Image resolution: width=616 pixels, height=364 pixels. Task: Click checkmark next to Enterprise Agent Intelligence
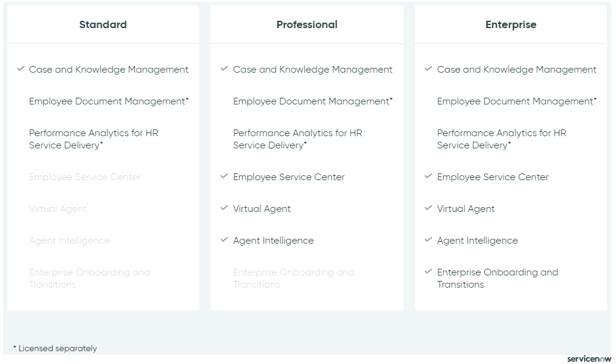coord(428,239)
